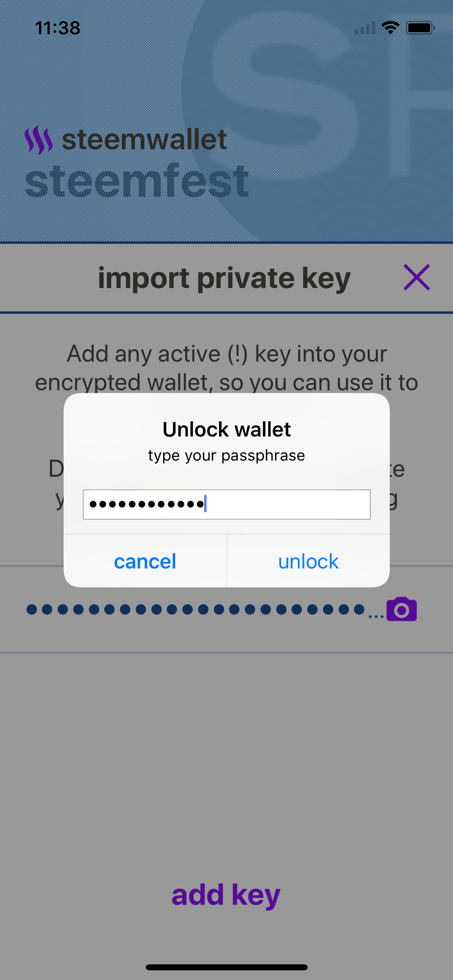
Task: Tap the camera icon to scan key
Action: [x=401, y=609]
